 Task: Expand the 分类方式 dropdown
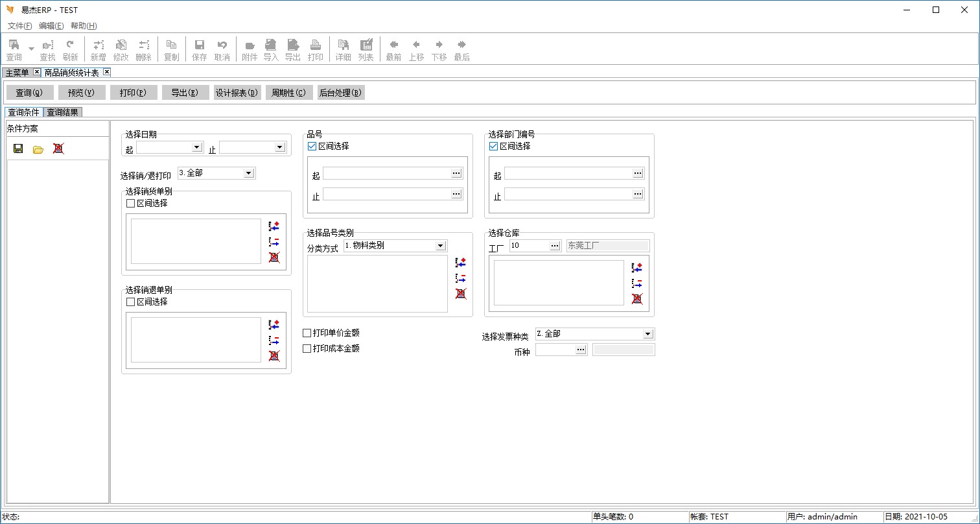441,246
